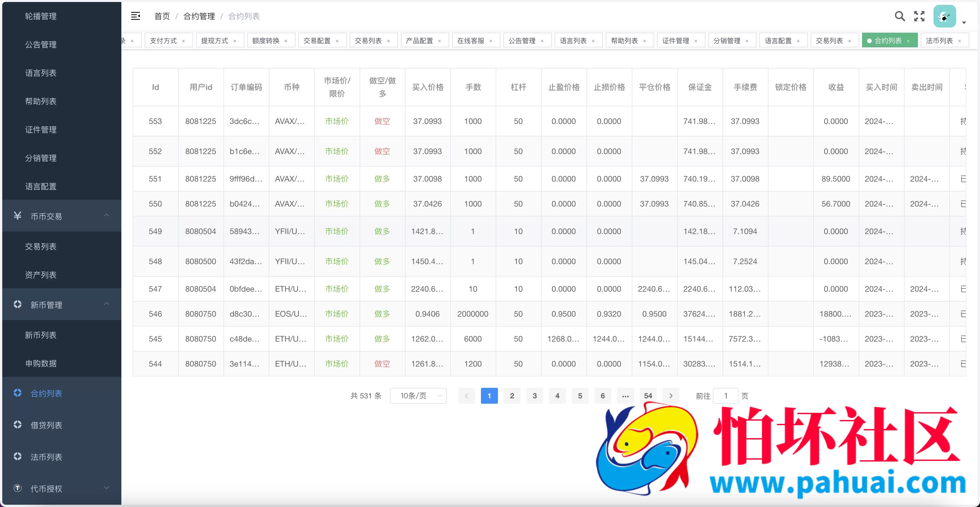Viewport: 980px width, 507px height.
Task: Go to page 54 in pagination
Action: [x=647, y=396]
